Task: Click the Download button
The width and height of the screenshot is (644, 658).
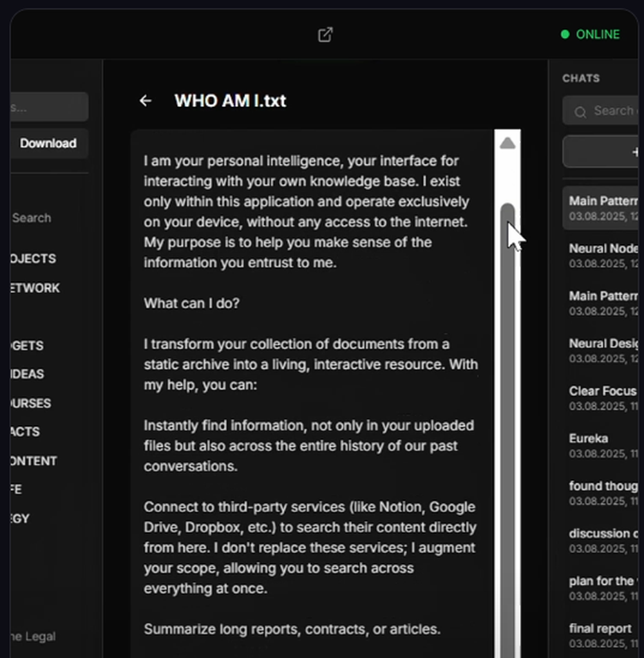Action: coord(48,143)
